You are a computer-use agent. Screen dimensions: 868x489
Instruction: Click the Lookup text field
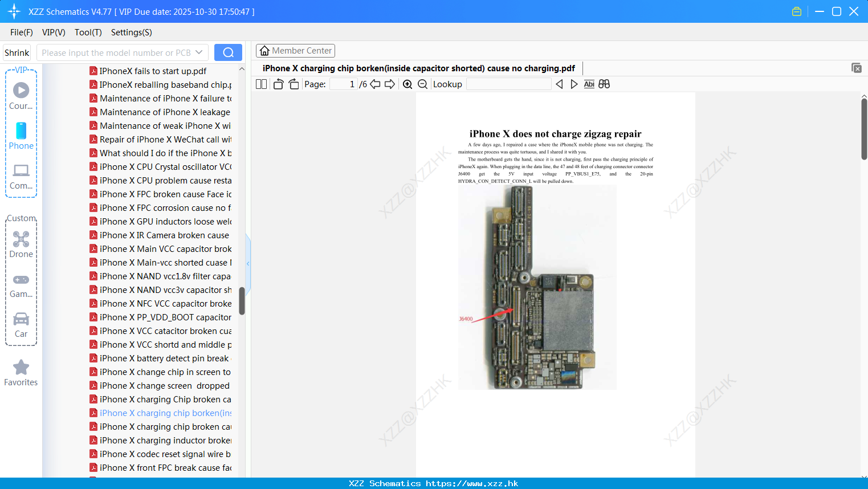509,84
